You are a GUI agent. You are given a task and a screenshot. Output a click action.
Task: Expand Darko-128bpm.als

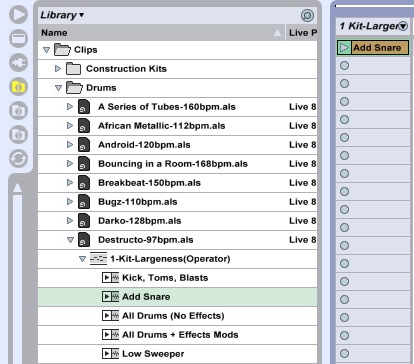(70, 220)
